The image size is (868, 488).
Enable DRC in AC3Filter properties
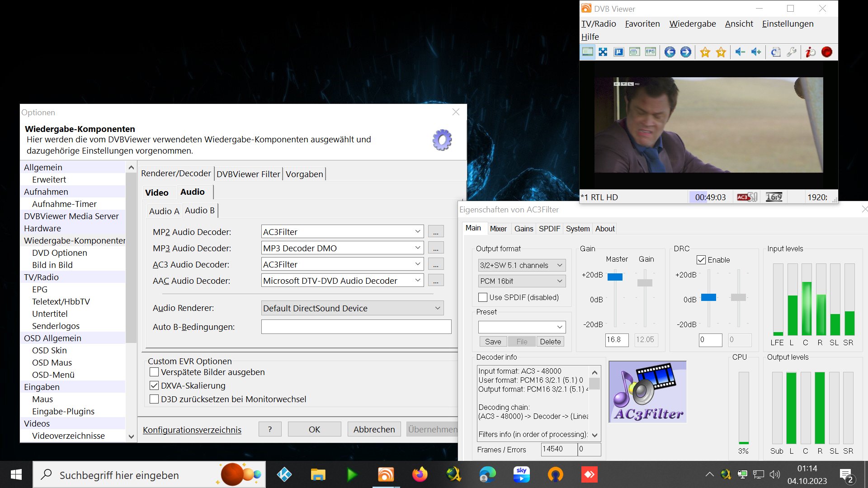click(701, 260)
